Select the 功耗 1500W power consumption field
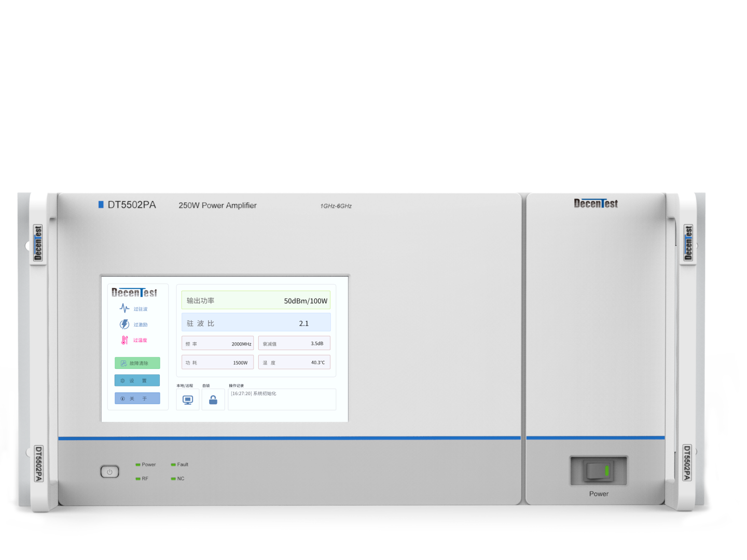The height and width of the screenshot is (560, 747). coord(218,362)
